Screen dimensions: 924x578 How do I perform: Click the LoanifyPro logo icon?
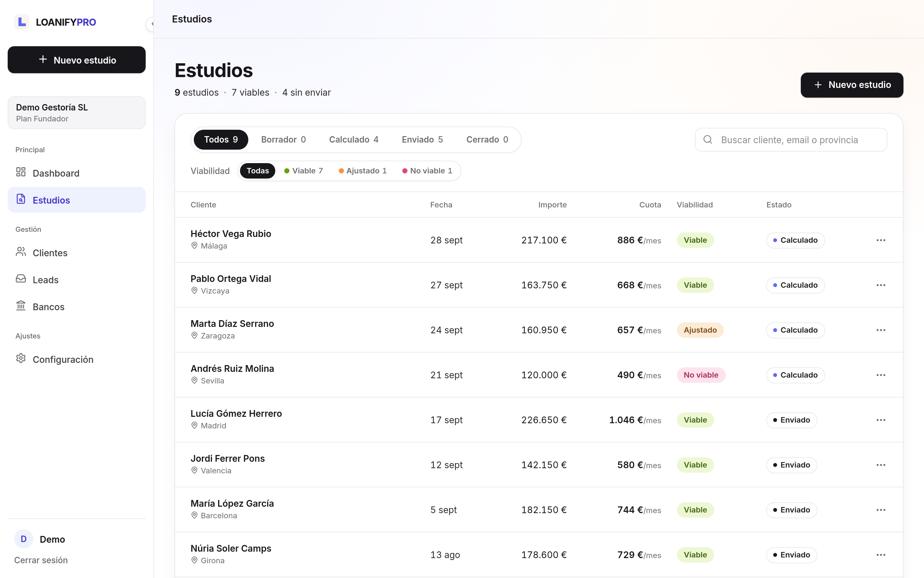(22, 22)
